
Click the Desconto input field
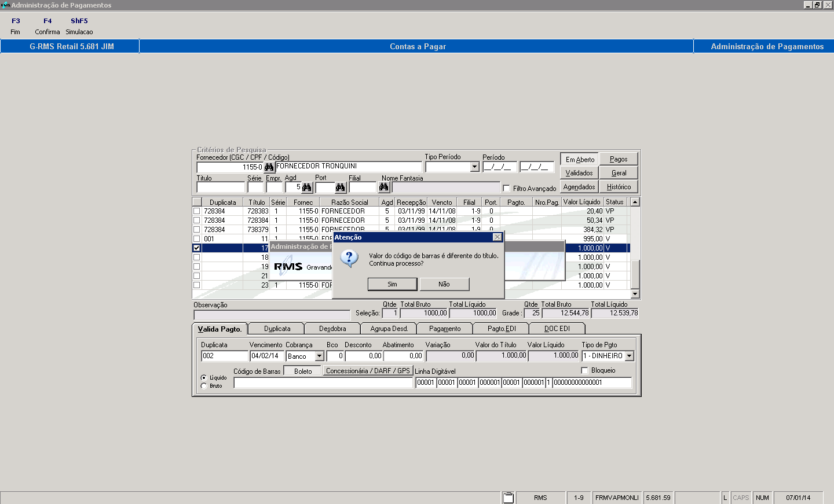tap(364, 356)
